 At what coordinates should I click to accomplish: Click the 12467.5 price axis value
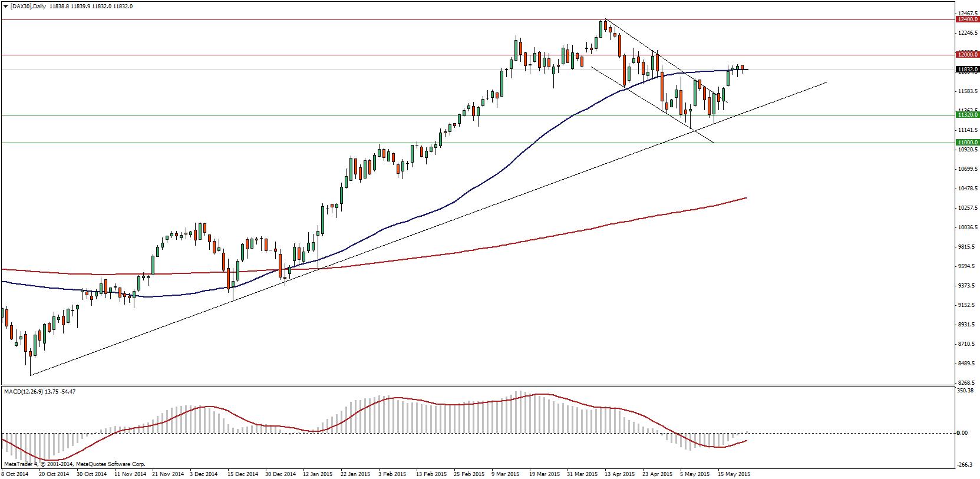pos(969,13)
